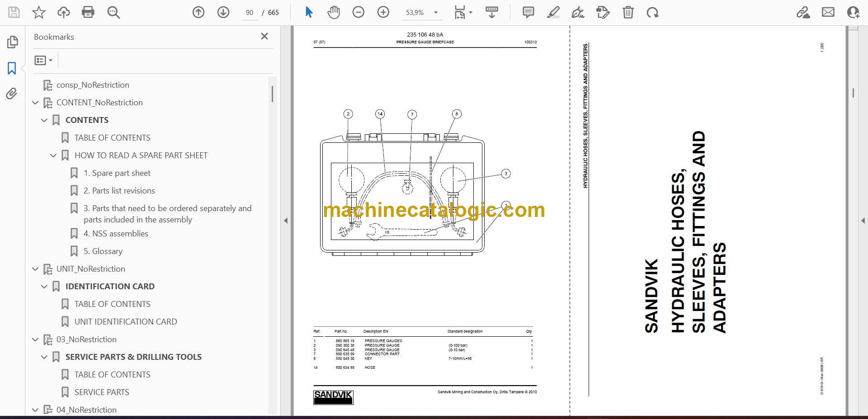Collapse the CONTENTS bookmark group
The height and width of the screenshot is (419, 868).
coord(44,120)
